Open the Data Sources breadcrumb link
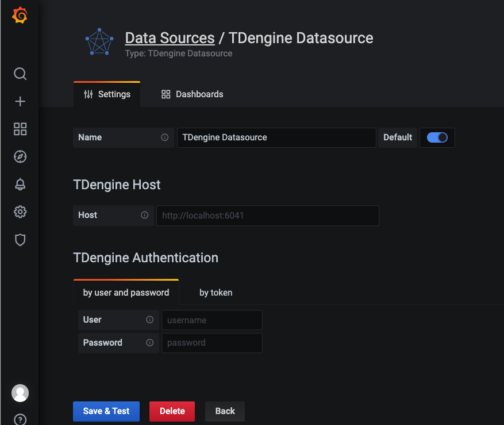Viewport: 504px width, 425px height. click(x=170, y=38)
